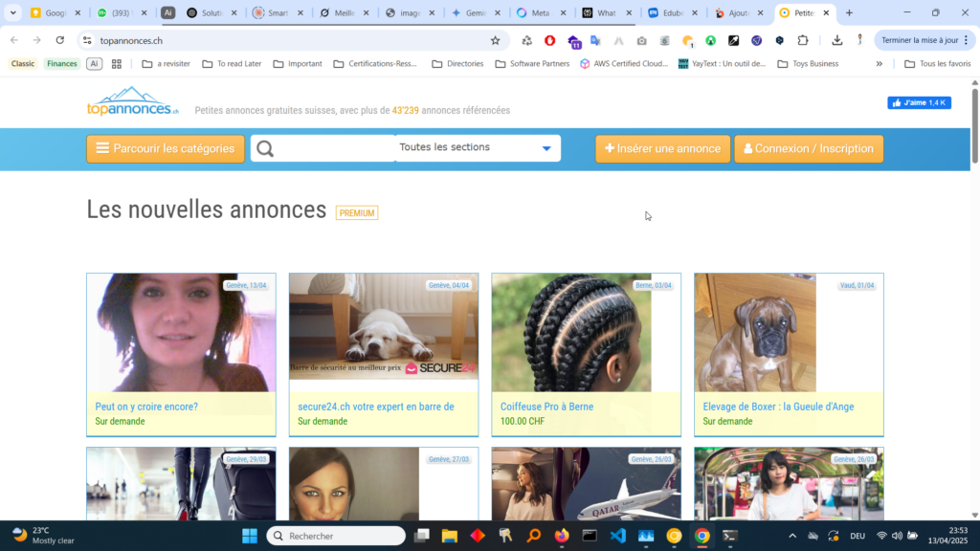Open the Finances bookmark
Viewport: 980px width, 551px height.
point(62,64)
